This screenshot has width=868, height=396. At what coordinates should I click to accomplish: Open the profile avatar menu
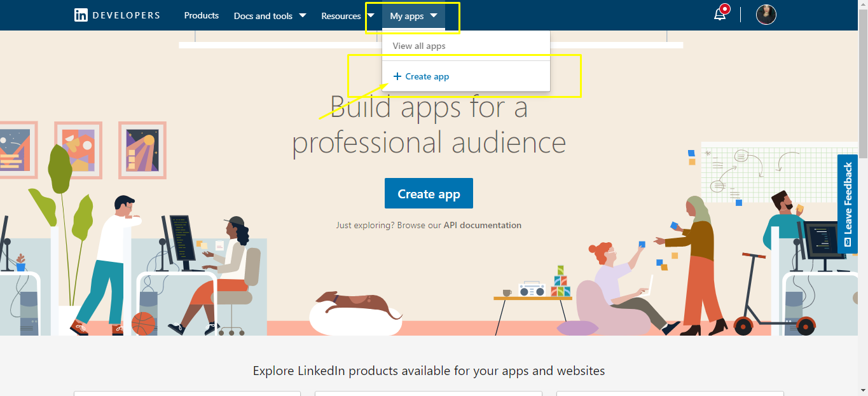766,15
